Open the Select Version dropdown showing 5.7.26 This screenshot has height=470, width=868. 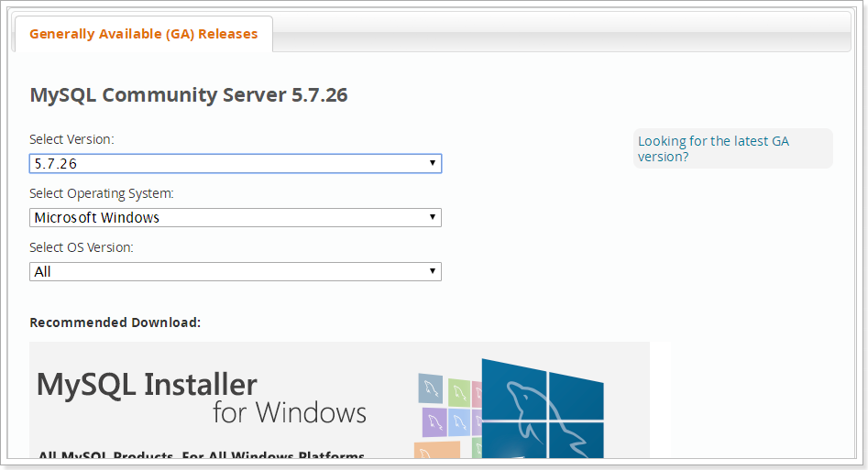click(236, 163)
